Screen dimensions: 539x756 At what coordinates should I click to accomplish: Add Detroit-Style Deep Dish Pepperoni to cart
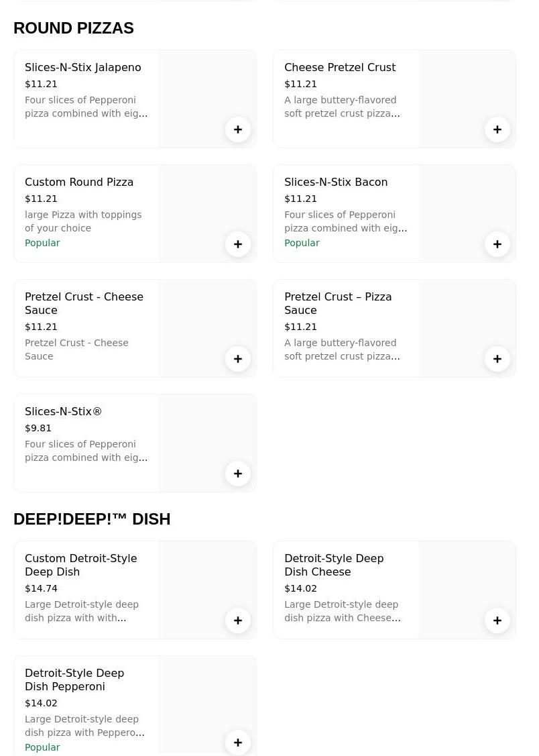pyautogui.click(x=238, y=743)
